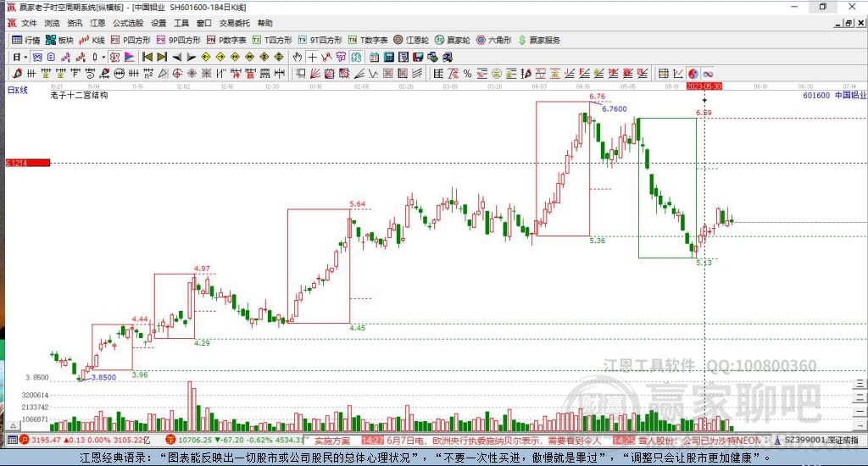Open the 资讯 menu
This screenshot has height=466, width=868.
(x=75, y=23)
